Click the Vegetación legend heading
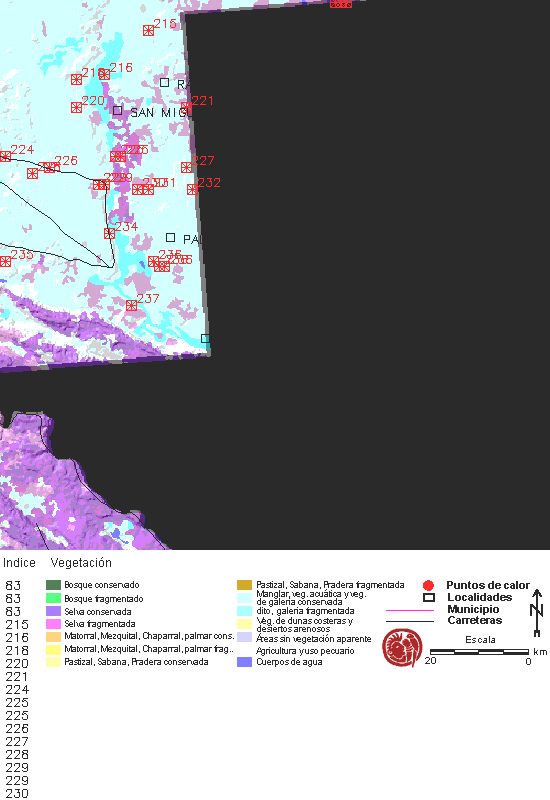Image resolution: width=550 pixels, height=800 pixels. 81,563
